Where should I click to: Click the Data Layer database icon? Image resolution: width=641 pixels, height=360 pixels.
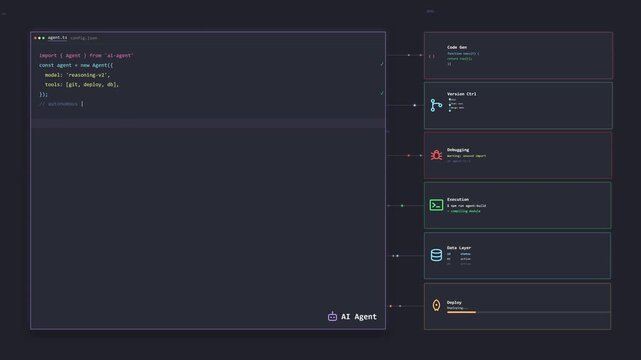click(436, 255)
